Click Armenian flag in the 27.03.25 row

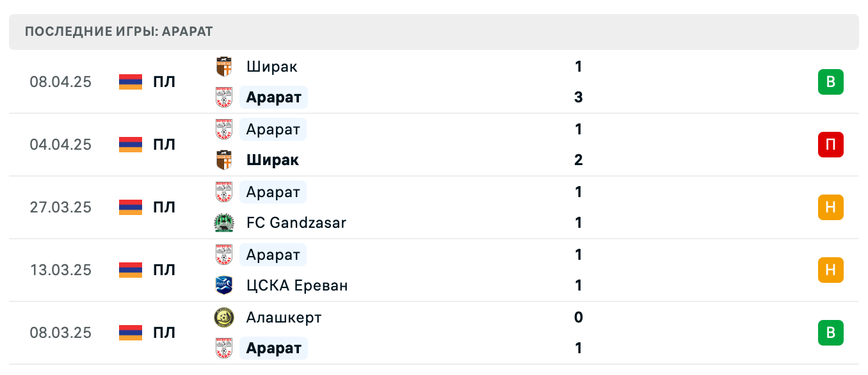(x=131, y=207)
